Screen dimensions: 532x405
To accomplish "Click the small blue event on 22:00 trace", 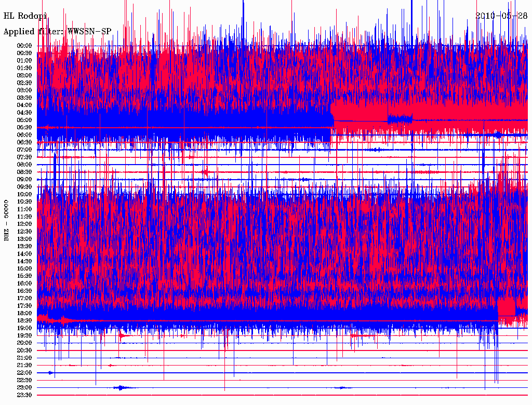I will (x=50, y=373).
